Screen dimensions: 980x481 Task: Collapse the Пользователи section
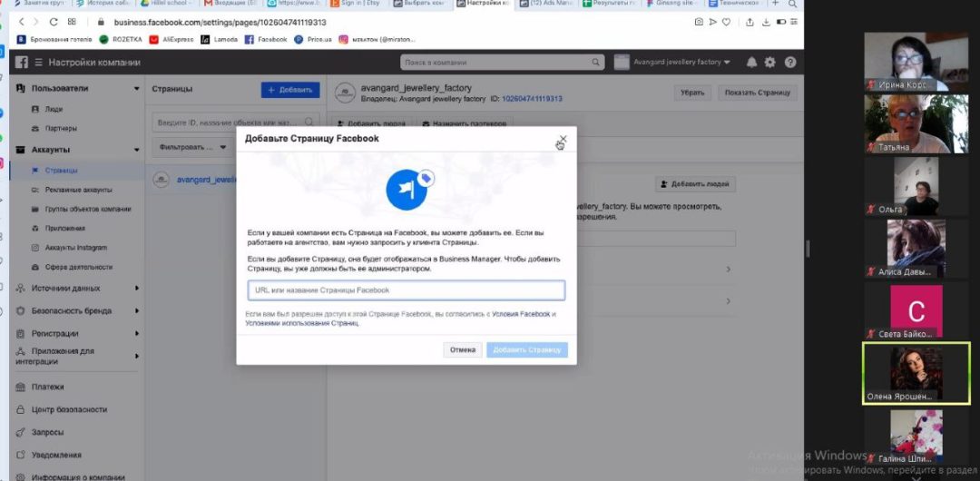coord(137,89)
